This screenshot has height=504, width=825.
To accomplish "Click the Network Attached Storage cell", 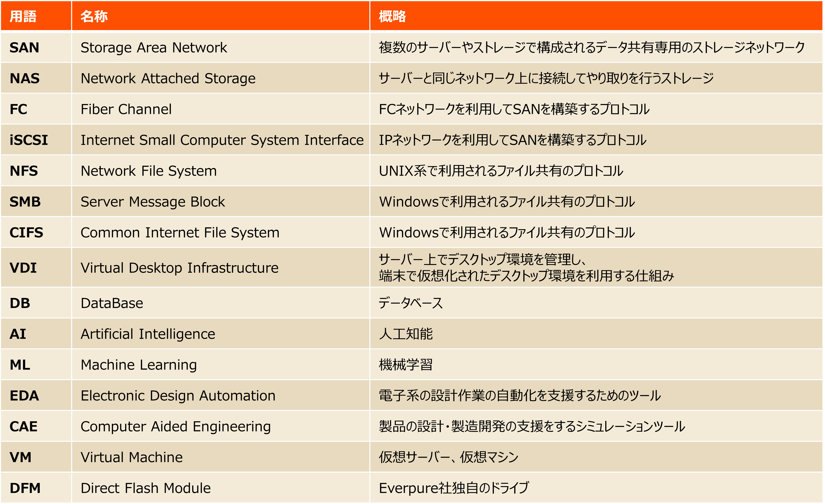I will 168,78.
